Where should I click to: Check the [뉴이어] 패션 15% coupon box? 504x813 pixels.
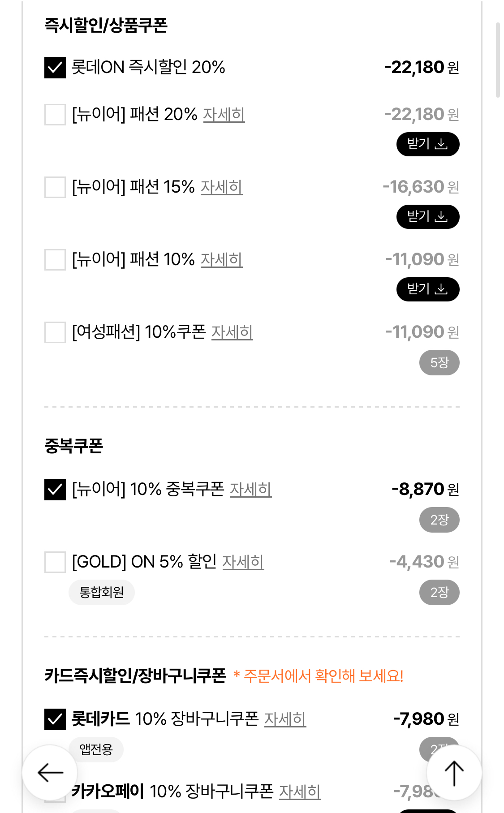pos(55,187)
